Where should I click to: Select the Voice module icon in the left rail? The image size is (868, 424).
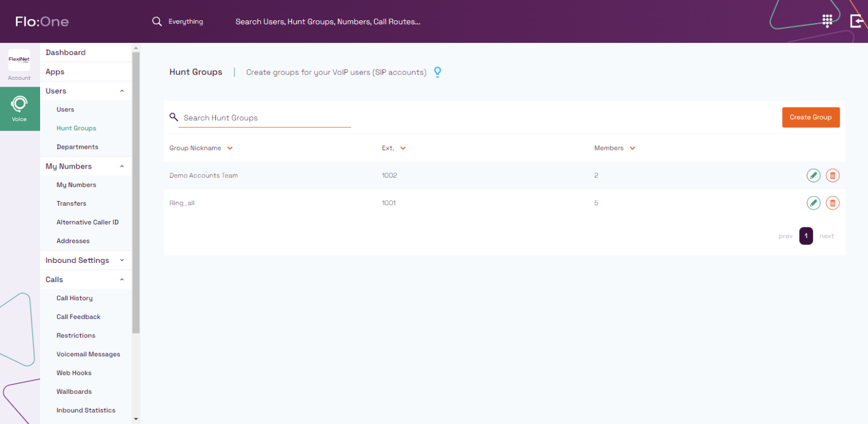tap(20, 109)
